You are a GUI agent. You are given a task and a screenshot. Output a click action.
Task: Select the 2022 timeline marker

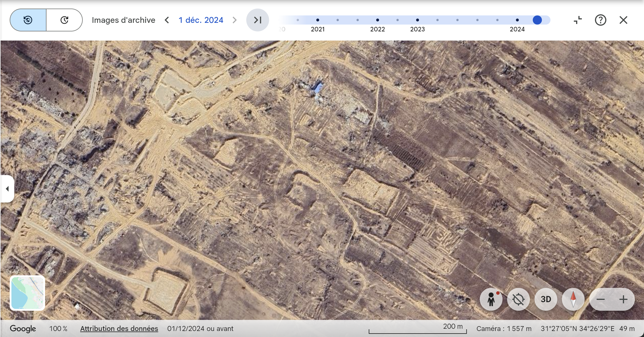377,20
